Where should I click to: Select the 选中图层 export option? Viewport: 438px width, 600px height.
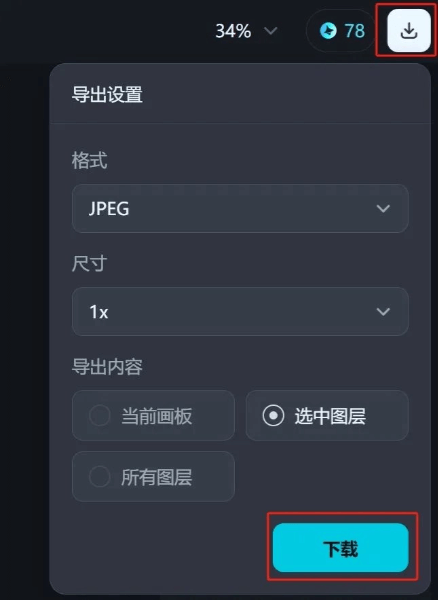click(x=327, y=416)
